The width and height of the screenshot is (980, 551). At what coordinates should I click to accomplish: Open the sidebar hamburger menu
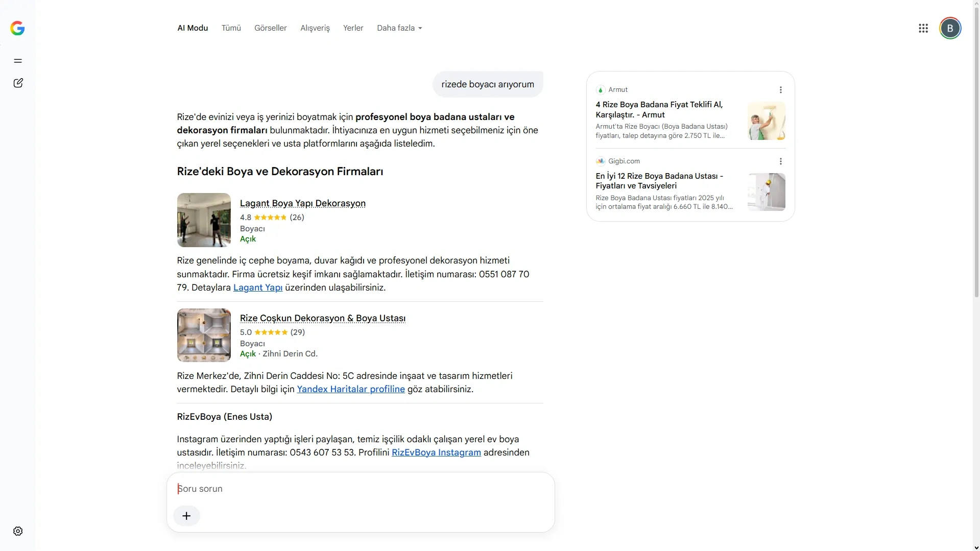pyautogui.click(x=18, y=61)
